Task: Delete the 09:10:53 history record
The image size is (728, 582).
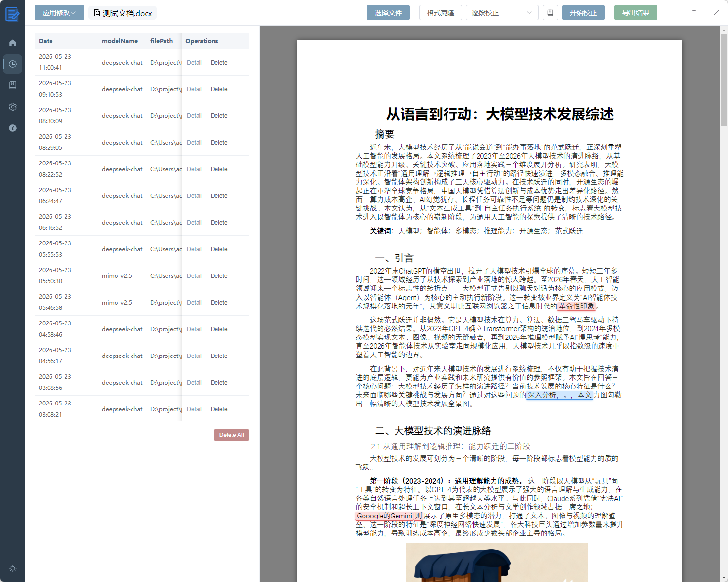Action: click(219, 89)
